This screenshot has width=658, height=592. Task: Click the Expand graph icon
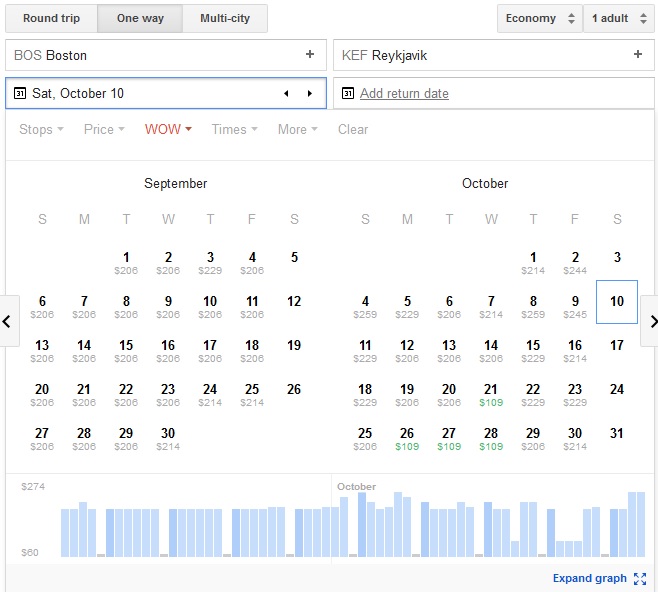pos(640,579)
